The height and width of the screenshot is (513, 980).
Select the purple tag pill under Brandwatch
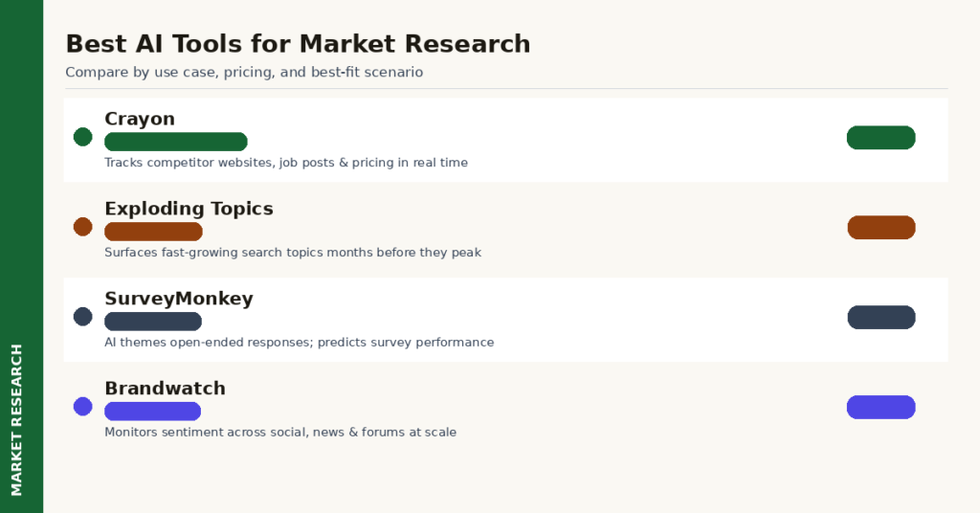click(152, 412)
